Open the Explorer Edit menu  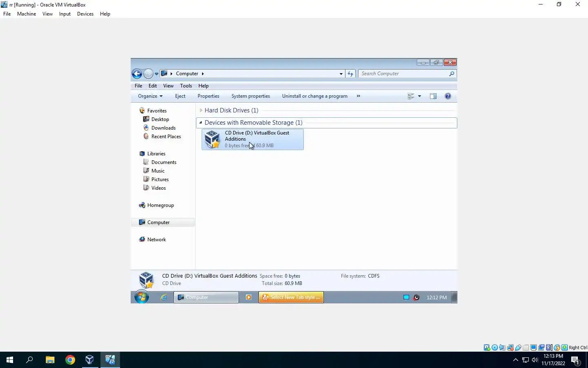click(x=153, y=86)
